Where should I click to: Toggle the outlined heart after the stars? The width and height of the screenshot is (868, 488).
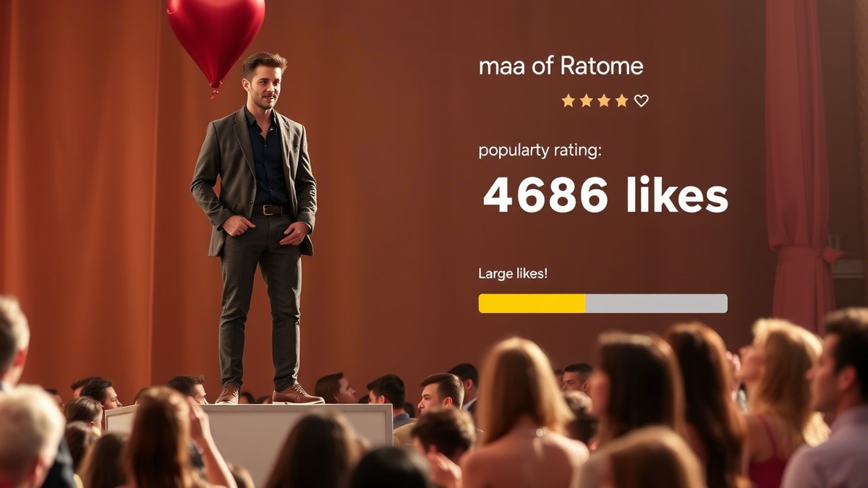click(x=642, y=100)
